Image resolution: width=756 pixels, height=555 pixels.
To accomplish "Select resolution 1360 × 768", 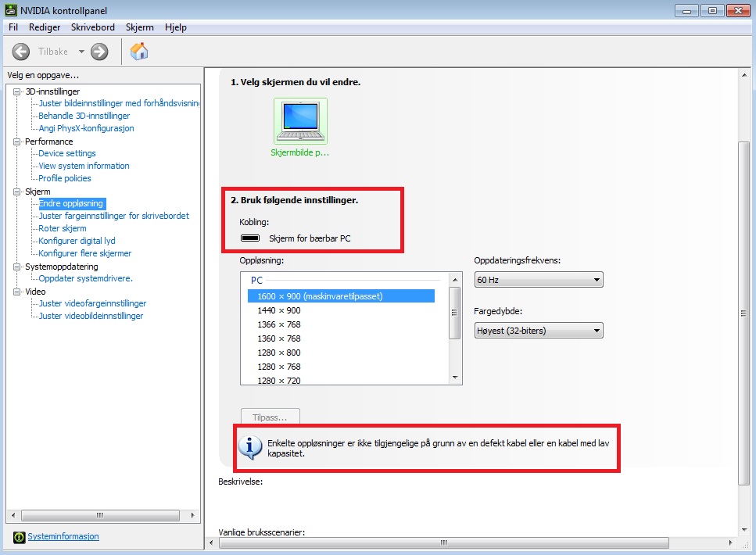I will [x=278, y=338].
